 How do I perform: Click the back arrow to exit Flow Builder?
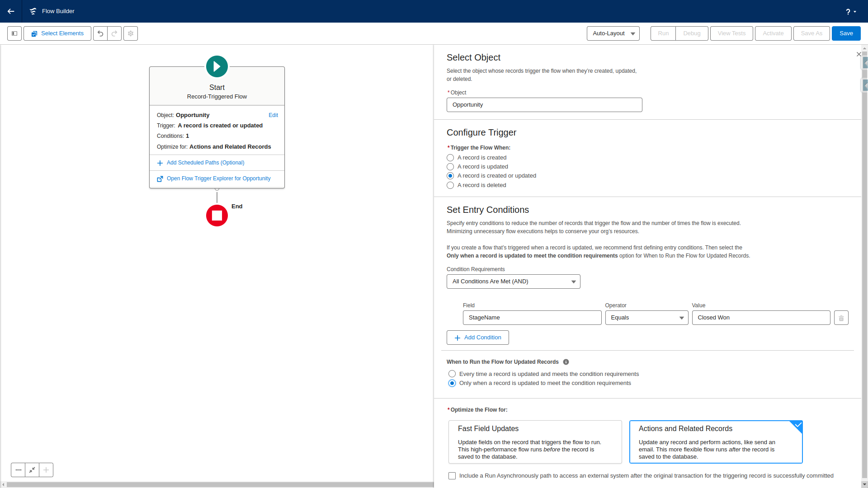coord(11,11)
